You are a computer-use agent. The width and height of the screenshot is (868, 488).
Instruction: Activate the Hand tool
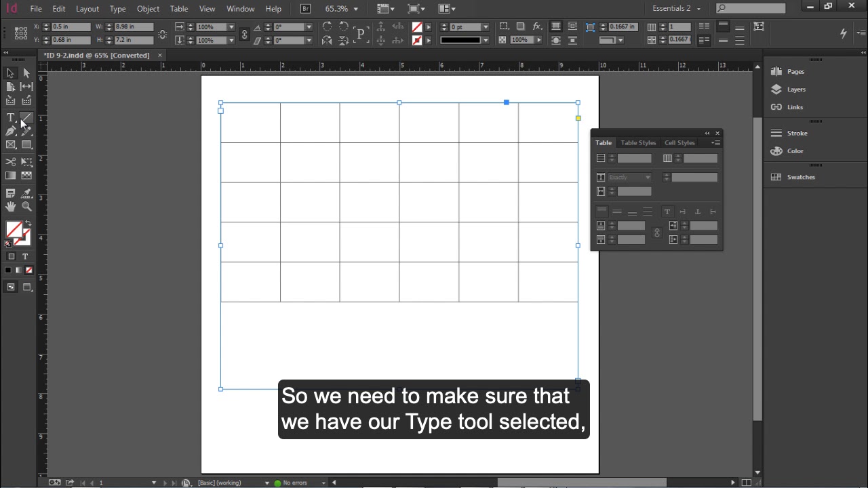coord(11,207)
